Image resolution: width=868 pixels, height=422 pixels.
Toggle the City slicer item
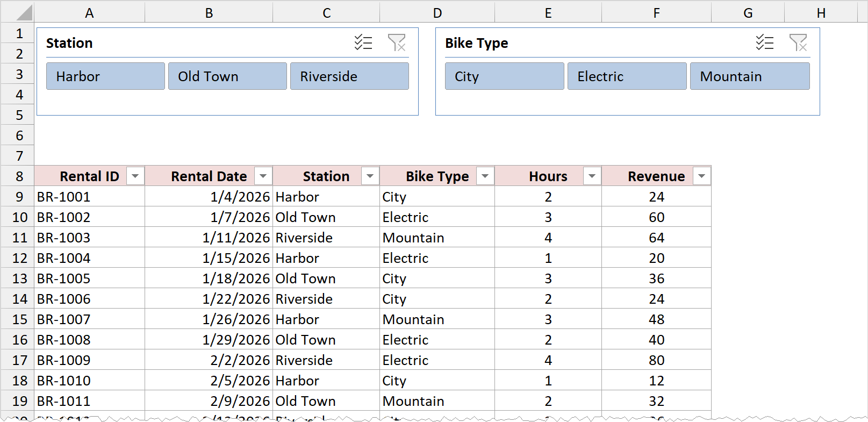click(x=504, y=76)
